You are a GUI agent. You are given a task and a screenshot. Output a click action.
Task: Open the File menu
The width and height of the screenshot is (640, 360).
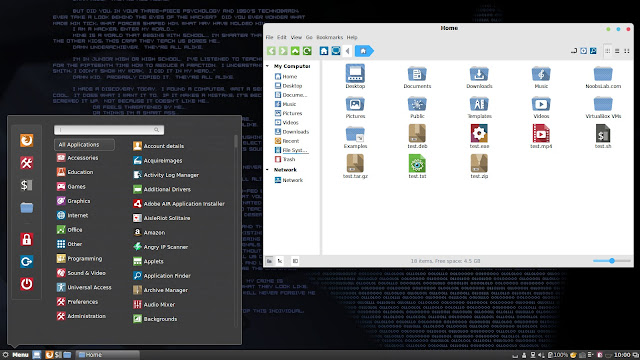click(x=269, y=37)
